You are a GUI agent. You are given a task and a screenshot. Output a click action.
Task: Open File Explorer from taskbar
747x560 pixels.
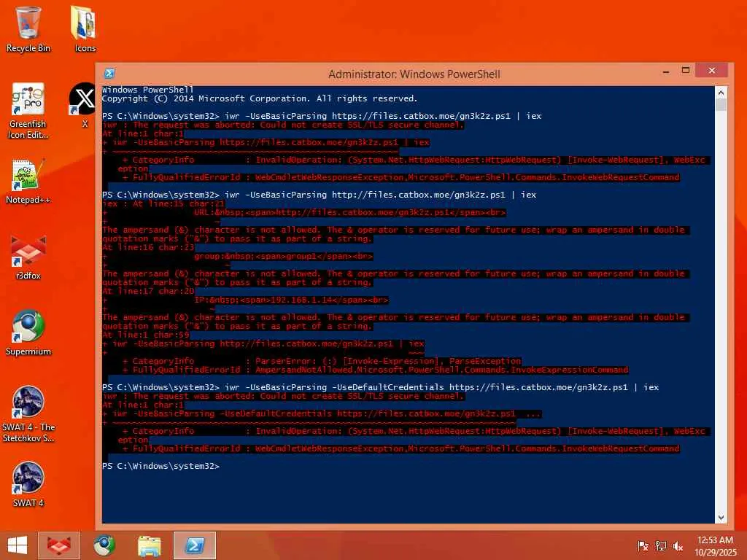point(149,545)
